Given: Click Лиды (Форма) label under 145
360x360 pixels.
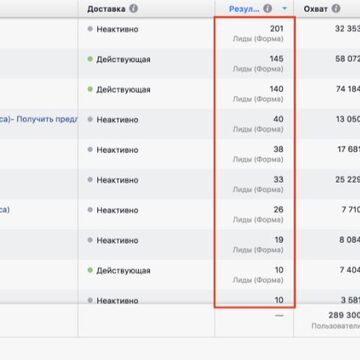Looking at the screenshot, I should [258, 69].
